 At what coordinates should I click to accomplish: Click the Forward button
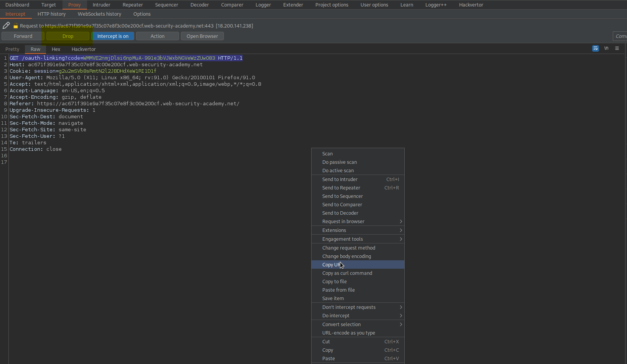[x=23, y=36]
